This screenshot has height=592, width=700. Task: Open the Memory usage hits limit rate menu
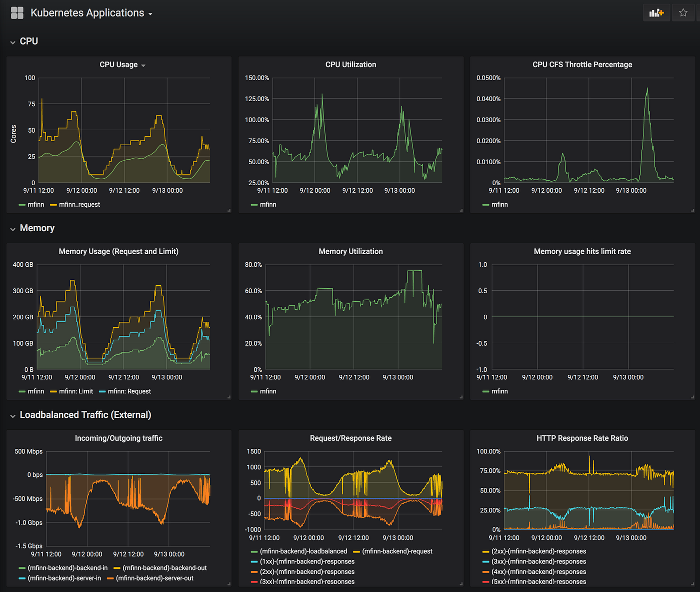[x=582, y=251]
